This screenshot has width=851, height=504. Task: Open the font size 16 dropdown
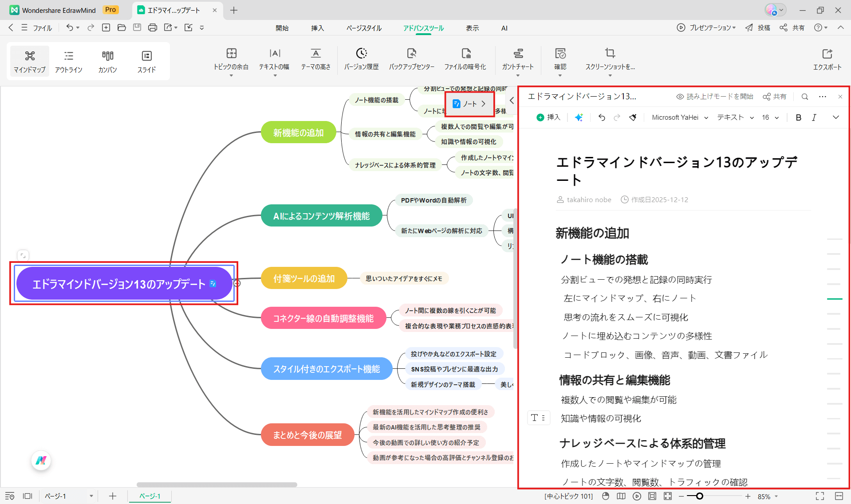(x=770, y=117)
